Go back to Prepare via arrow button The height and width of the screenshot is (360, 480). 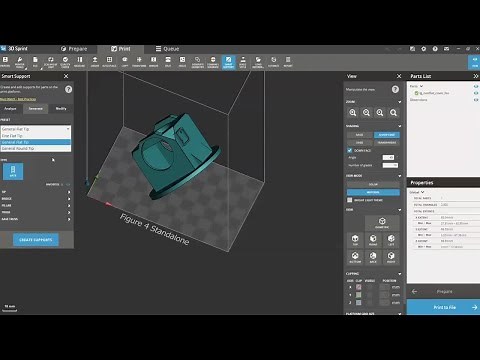pos(414,291)
